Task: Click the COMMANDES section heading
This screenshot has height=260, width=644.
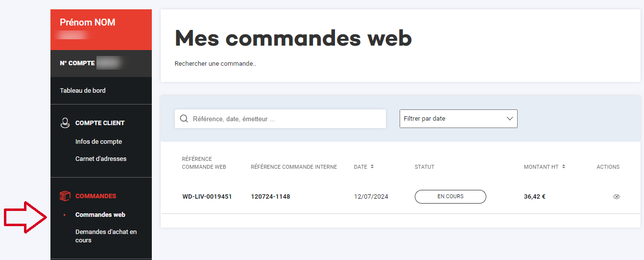Action: point(96,196)
